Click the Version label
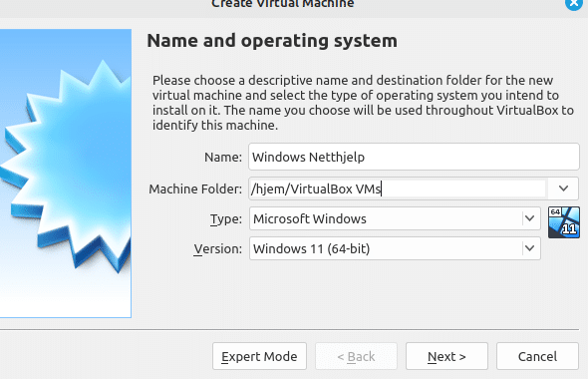This screenshot has width=588, height=379. point(218,248)
